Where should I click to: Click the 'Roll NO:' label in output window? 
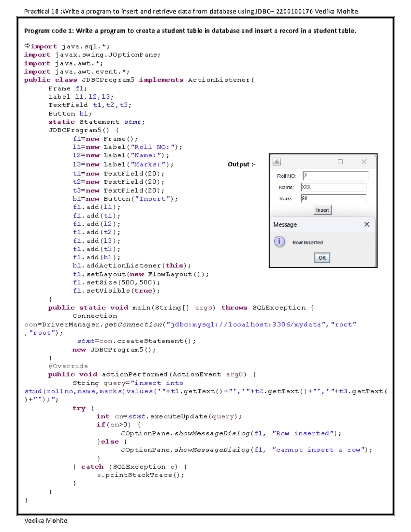tap(286, 176)
